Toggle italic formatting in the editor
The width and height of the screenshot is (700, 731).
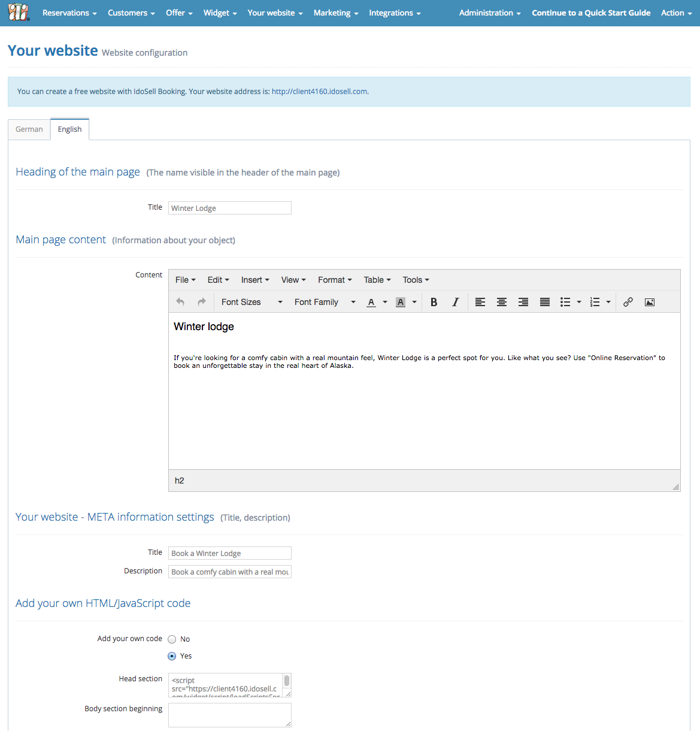coord(456,302)
